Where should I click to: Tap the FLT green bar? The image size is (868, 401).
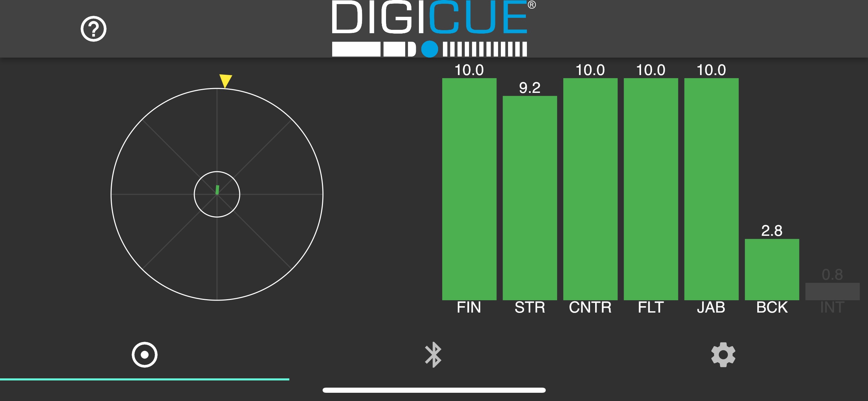[x=651, y=189]
